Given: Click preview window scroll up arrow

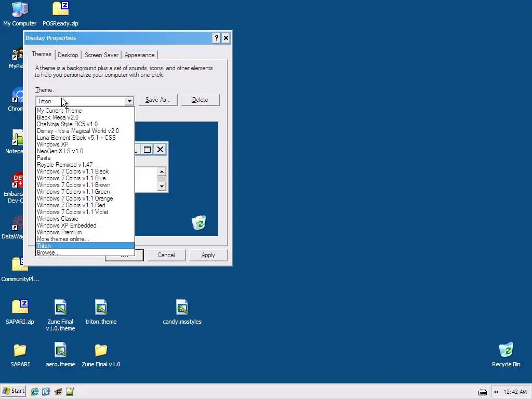Looking at the screenshot, I should 162,171.
